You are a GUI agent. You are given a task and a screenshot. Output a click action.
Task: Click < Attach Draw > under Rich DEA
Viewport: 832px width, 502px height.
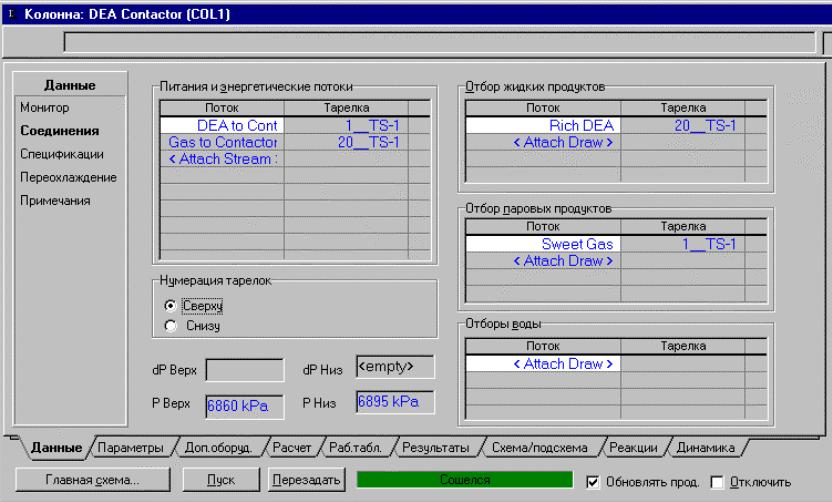point(543,142)
